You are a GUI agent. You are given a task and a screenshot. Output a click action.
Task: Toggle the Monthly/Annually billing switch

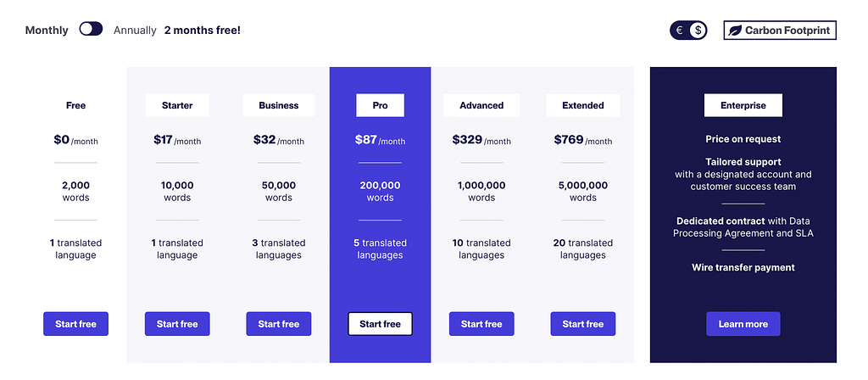tap(91, 30)
